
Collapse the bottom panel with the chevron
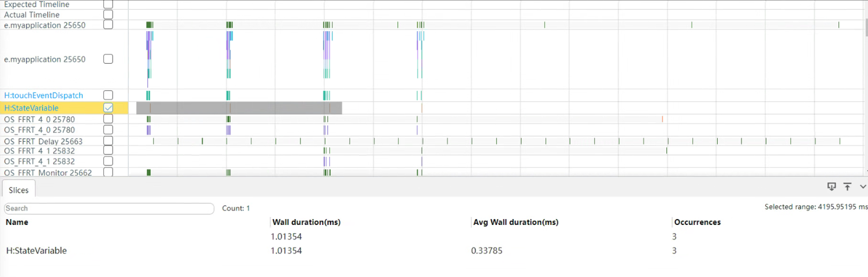(x=863, y=187)
